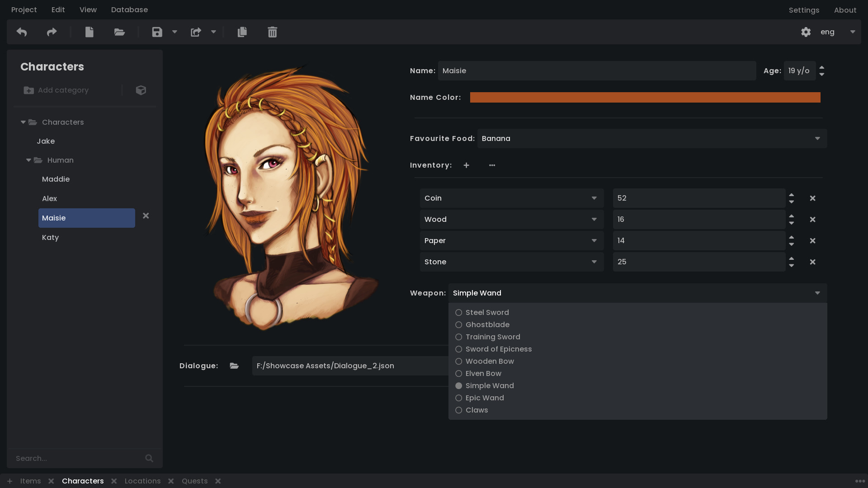The width and height of the screenshot is (868, 488).
Task: Click the Redo arrow icon
Action: click(x=51, y=32)
